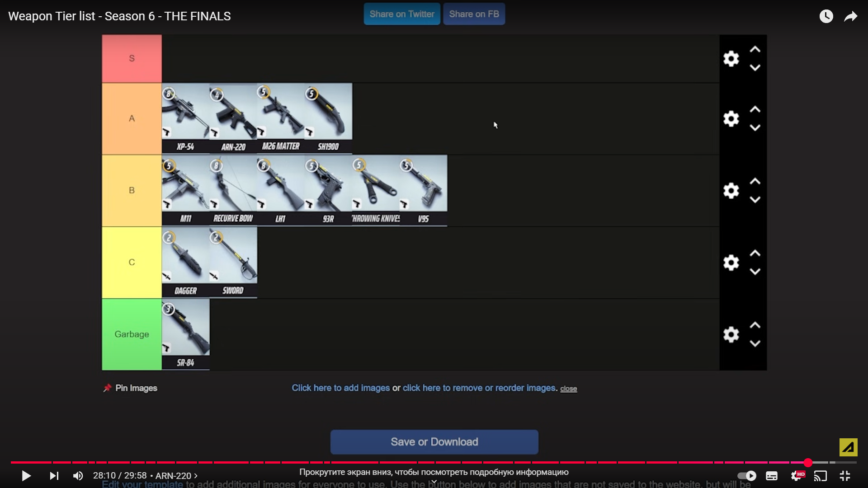This screenshot has width=868, height=488.
Task: Select the Recurve Bow weapon image
Action: (x=233, y=190)
